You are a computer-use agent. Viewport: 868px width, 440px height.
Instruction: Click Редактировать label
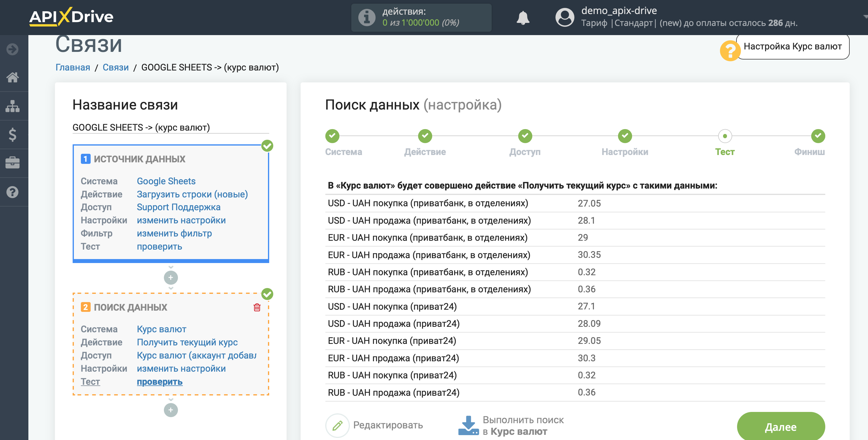(388, 425)
